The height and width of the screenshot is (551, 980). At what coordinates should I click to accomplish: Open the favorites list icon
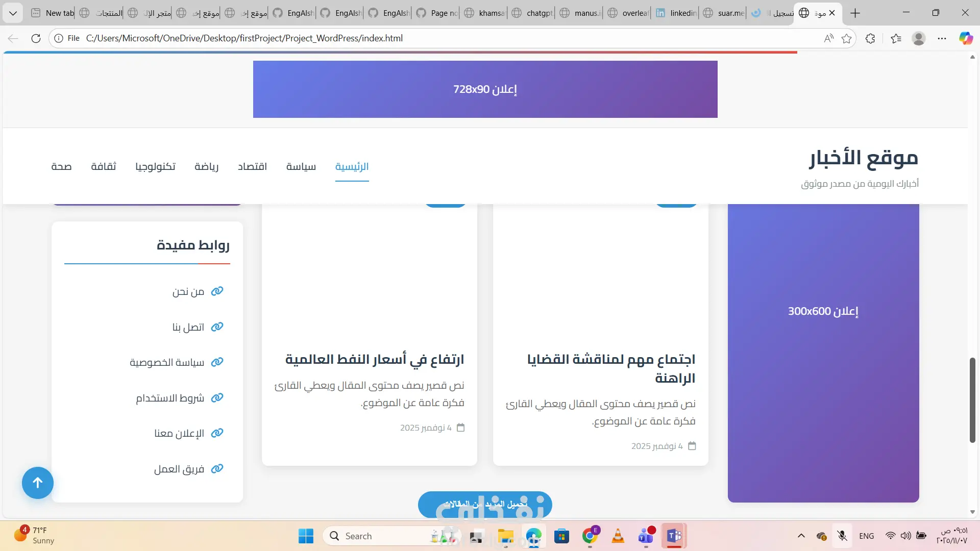pyautogui.click(x=896, y=38)
